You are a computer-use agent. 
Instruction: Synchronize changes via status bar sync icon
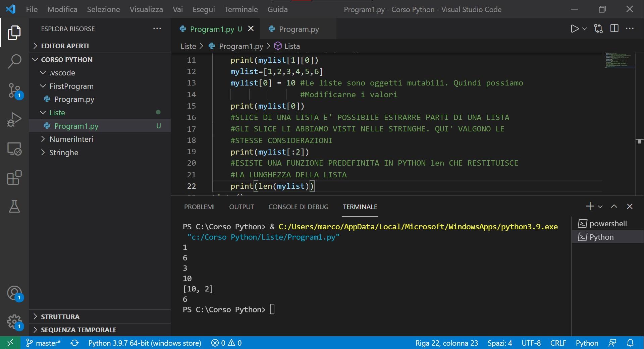tap(74, 343)
